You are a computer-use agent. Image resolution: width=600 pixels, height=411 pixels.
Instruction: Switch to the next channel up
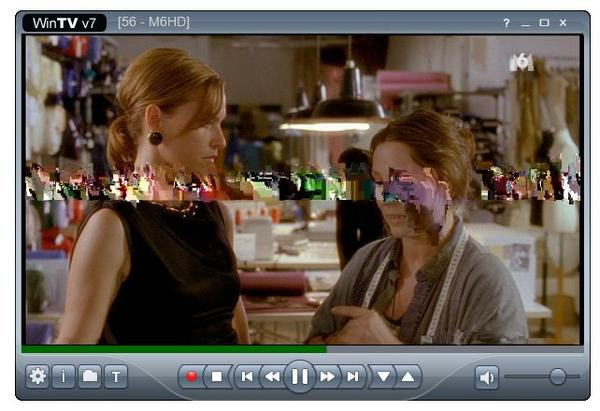(408, 377)
